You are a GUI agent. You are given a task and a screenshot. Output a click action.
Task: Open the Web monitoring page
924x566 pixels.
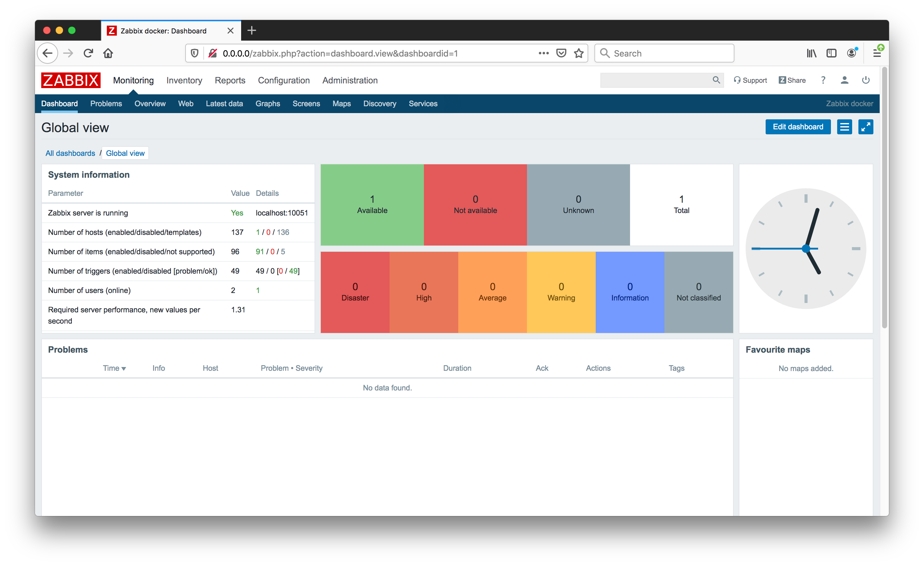point(186,103)
